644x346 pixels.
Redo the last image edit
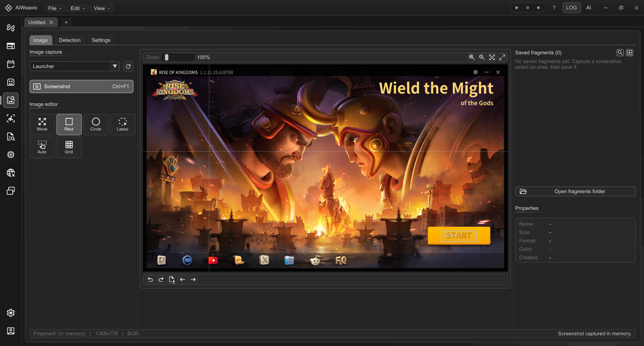click(161, 280)
